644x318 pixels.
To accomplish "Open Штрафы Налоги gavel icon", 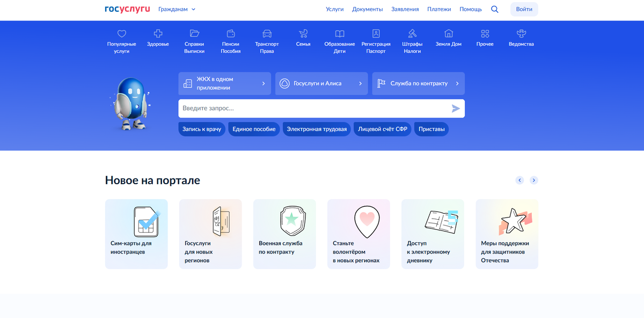I will tap(412, 33).
